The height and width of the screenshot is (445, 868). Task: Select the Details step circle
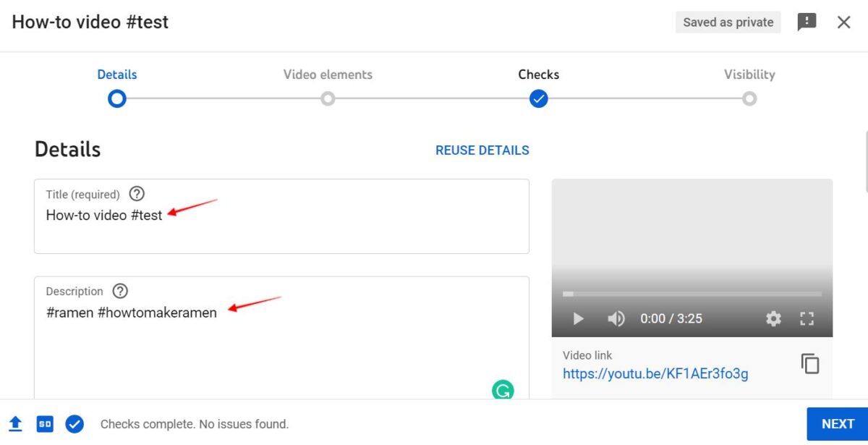point(116,98)
